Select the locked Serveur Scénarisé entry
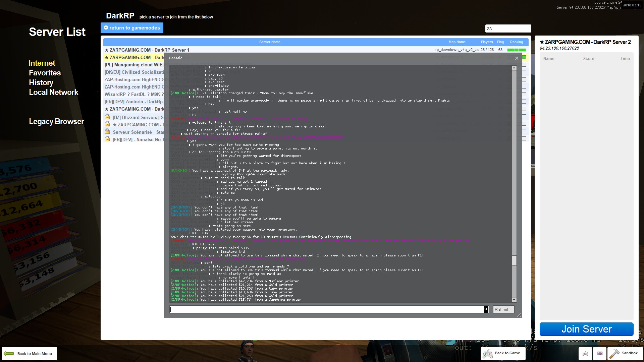 (134, 132)
